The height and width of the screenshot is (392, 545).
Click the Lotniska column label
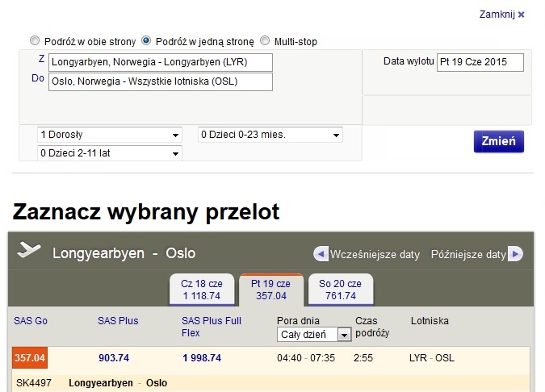point(430,321)
